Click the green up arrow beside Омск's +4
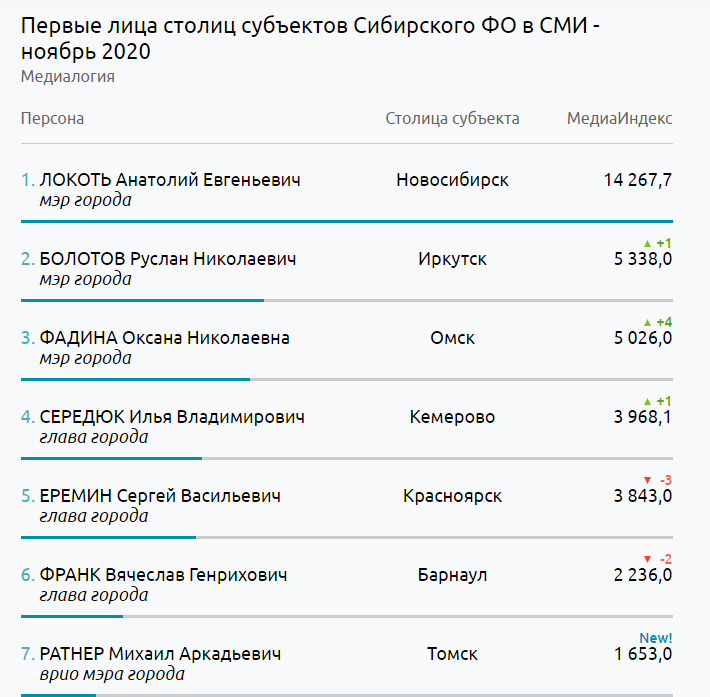Screen dimensions: 710x697 coord(647,322)
